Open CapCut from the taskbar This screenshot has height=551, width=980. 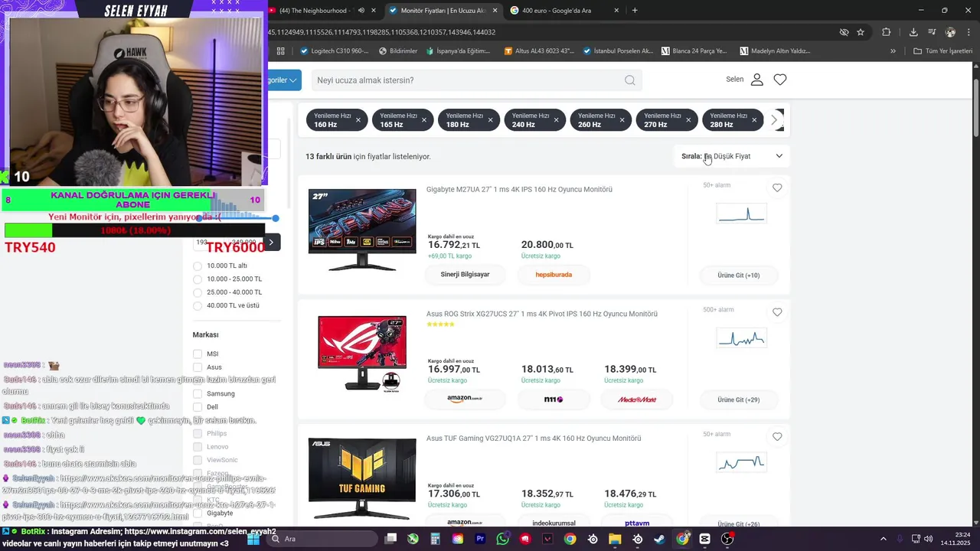click(x=704, y=539)
